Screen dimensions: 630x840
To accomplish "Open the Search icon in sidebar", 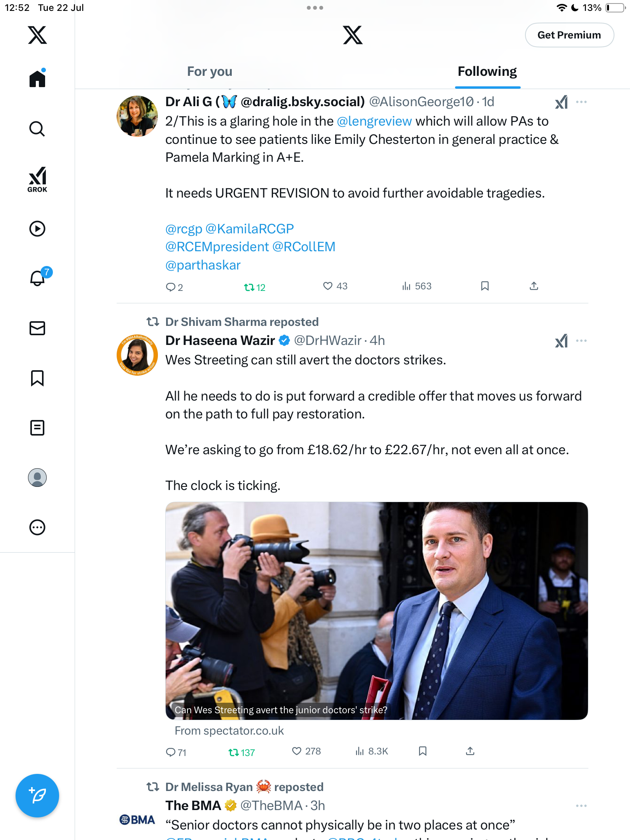I will 37,129.
